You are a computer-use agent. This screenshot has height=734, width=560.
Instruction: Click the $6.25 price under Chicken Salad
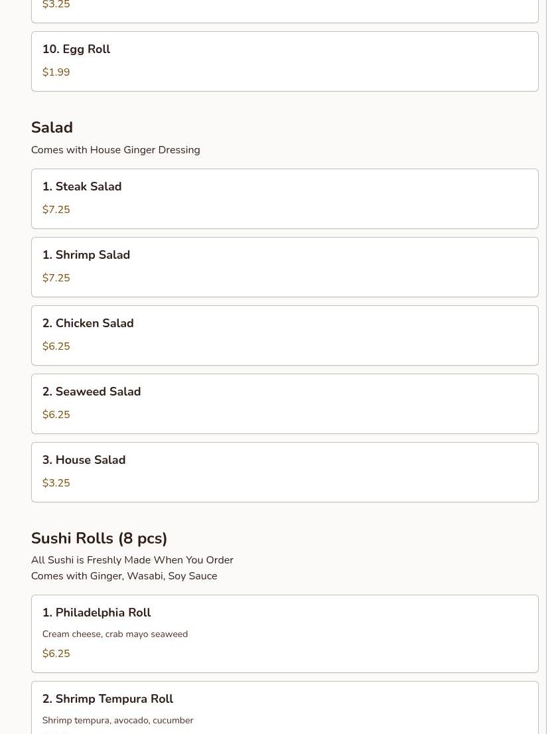coord(56,346)
